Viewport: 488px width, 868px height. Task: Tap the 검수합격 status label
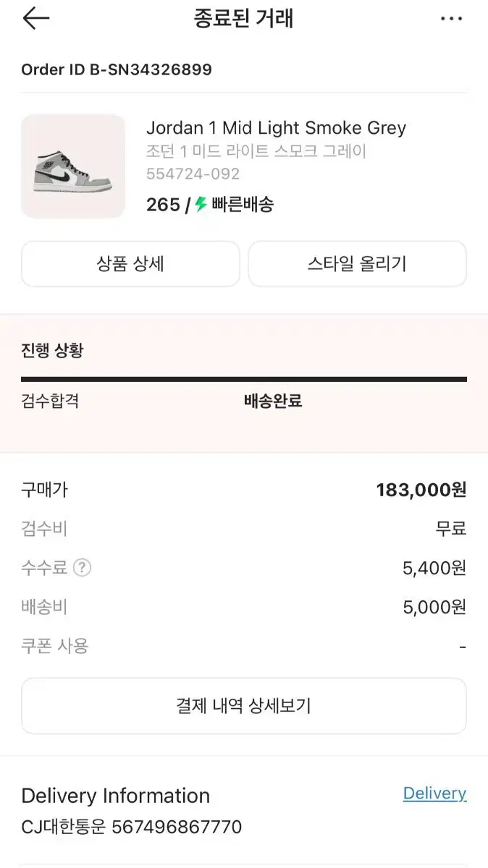coord(50,401)
